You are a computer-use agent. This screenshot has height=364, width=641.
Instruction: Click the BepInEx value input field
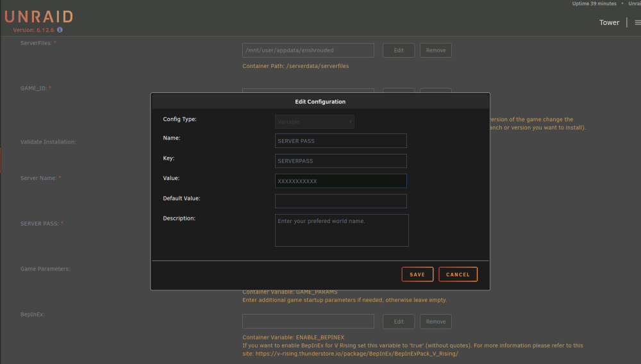point(308,322)
